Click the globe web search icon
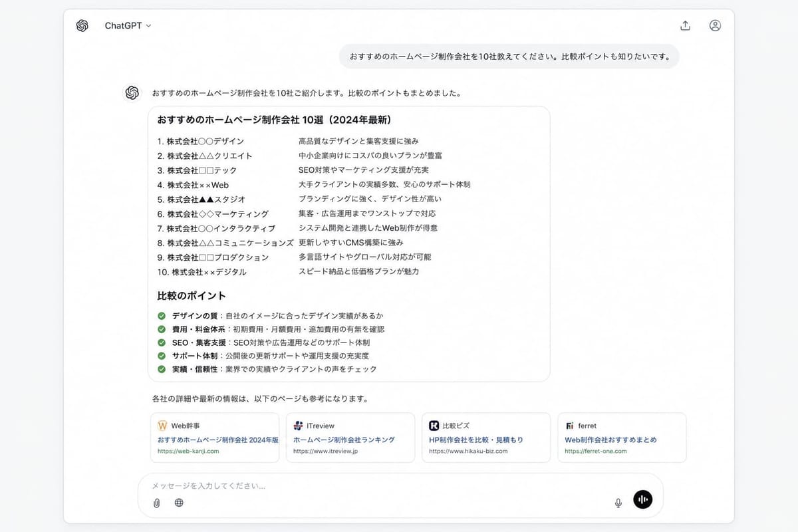Image resolution: width=798 pixels, height=532 pixels. tap(179, 503)
